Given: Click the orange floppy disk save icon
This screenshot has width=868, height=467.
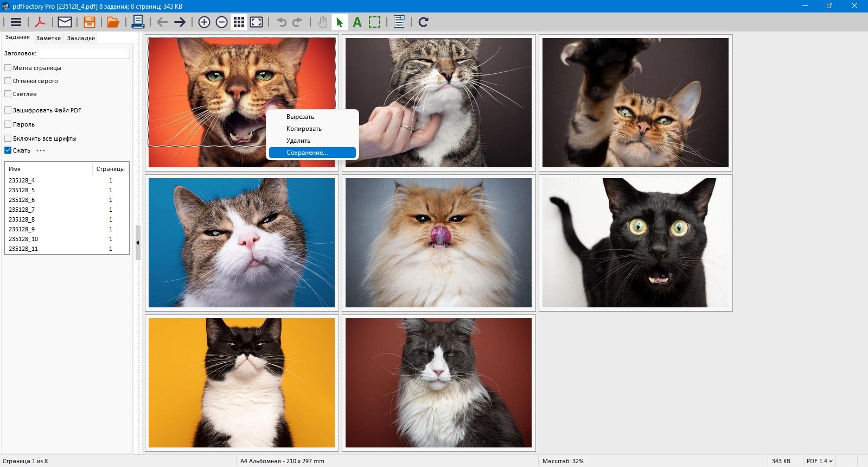Looking at the screenshot, I should coord(89,22).
